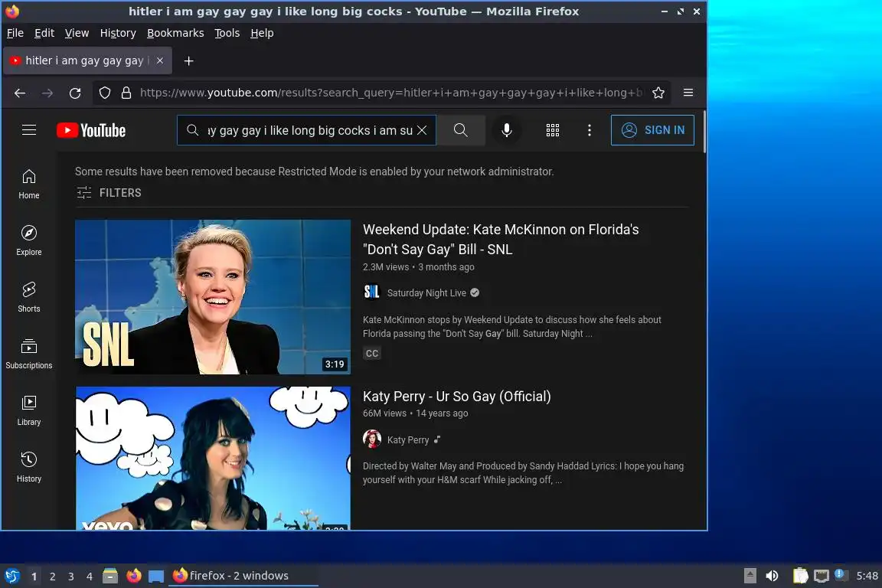This screenshot has height=588, width=882.
Task: Open a new browser tab
Action: (x=188, y=60)
